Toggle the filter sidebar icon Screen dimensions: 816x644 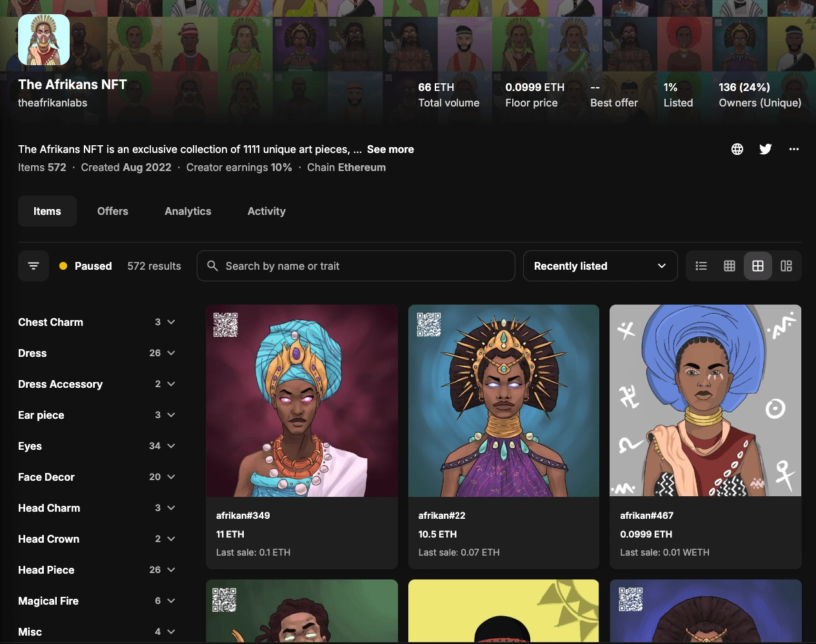[34, 266]
